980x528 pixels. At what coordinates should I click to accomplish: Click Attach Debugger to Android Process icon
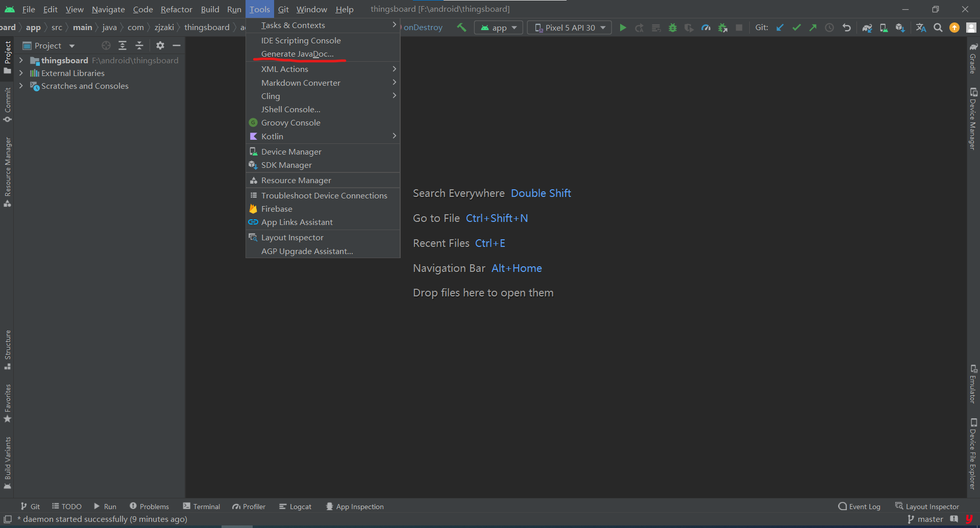(x=723, y=28)
